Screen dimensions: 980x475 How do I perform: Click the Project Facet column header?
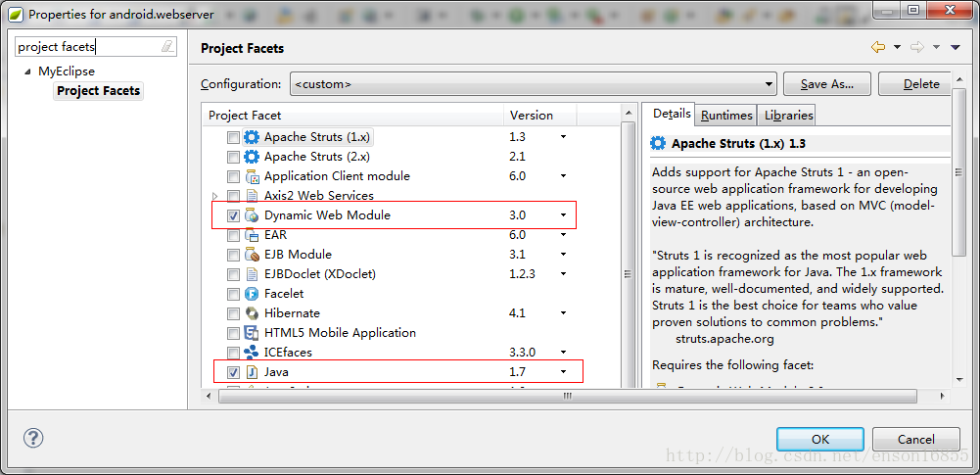coord(352,115)
